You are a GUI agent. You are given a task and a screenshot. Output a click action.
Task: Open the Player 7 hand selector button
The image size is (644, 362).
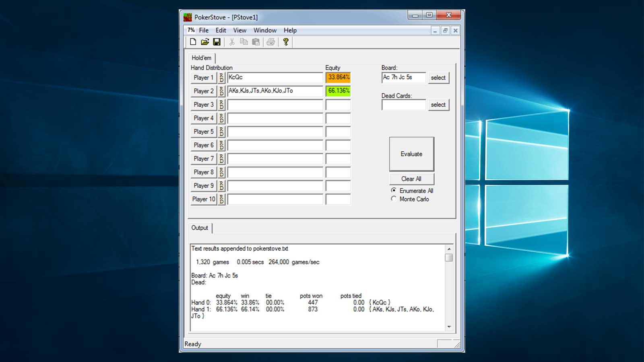pyautogui.click(x=204, y=158)
